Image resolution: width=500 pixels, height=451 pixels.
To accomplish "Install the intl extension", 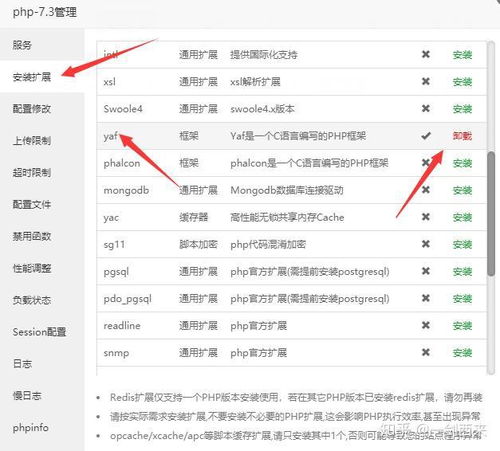I will click(x=462, y=55).
